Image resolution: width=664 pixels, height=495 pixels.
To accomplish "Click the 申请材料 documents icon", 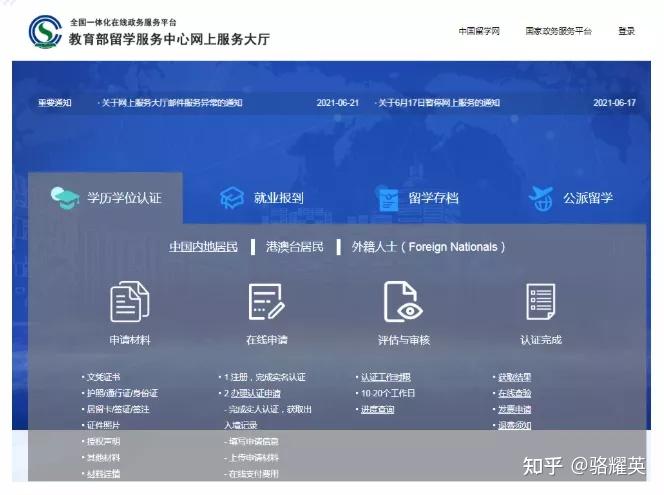I will 130,301.
